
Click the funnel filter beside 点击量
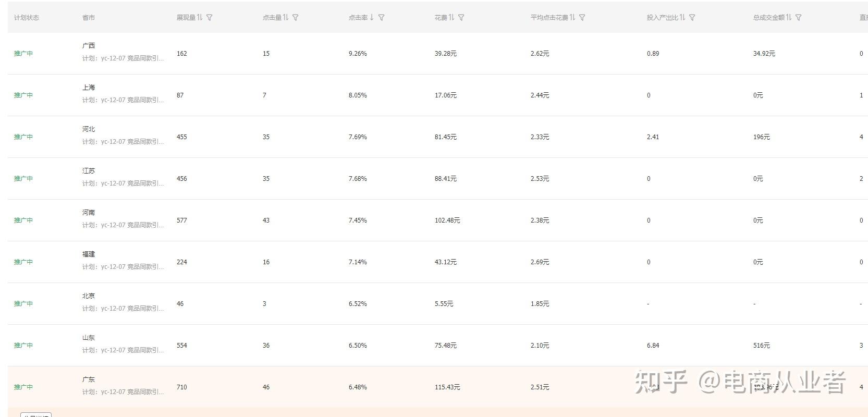click(x=296, y=18)
